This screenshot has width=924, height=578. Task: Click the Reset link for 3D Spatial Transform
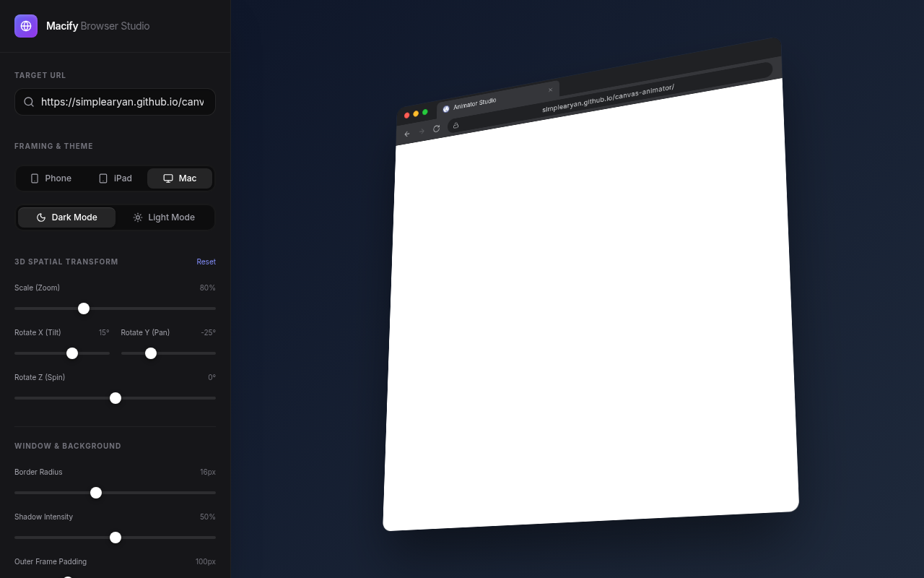[206, 261]
